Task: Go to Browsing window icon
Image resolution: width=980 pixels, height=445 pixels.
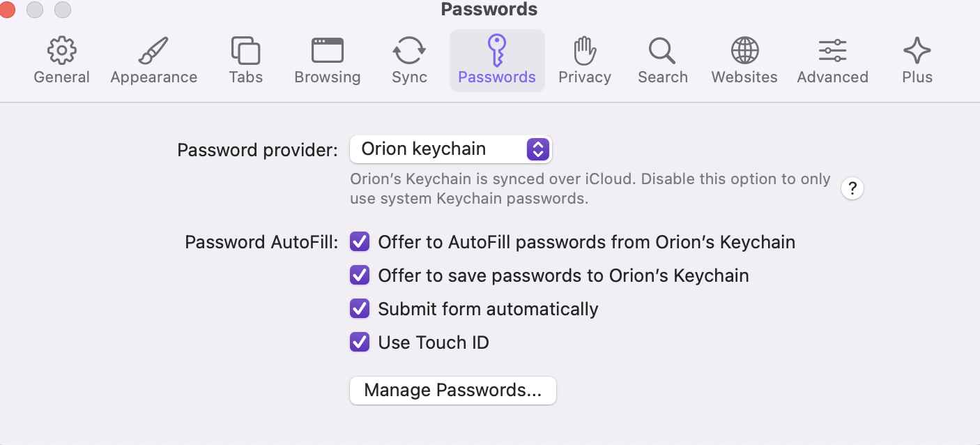Action: tap(327, 51)
